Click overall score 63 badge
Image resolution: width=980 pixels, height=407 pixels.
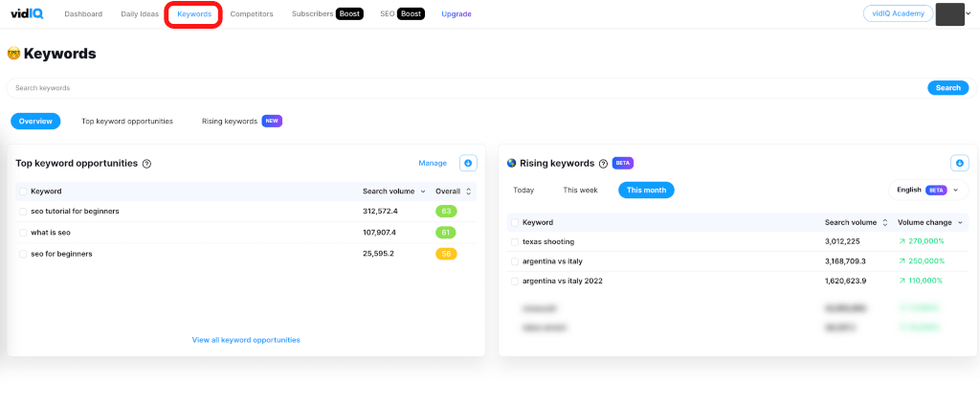(x=446, y=212)
